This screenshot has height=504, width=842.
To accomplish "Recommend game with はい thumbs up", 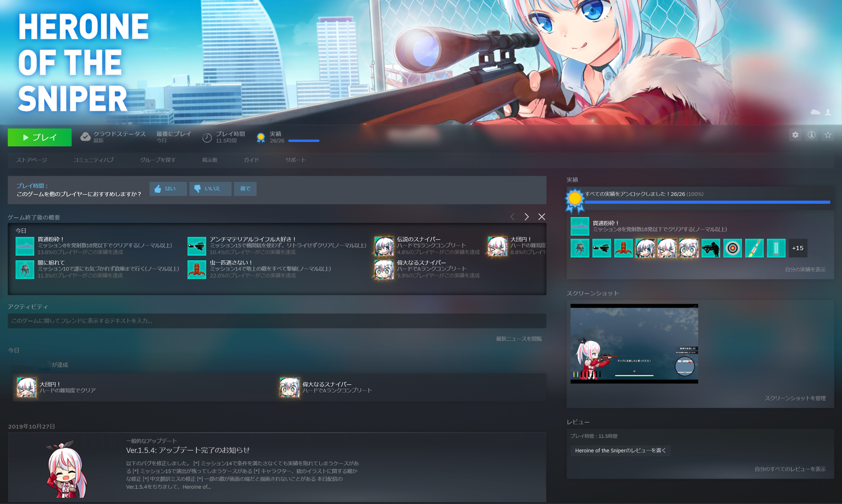I will pos(168,189).
